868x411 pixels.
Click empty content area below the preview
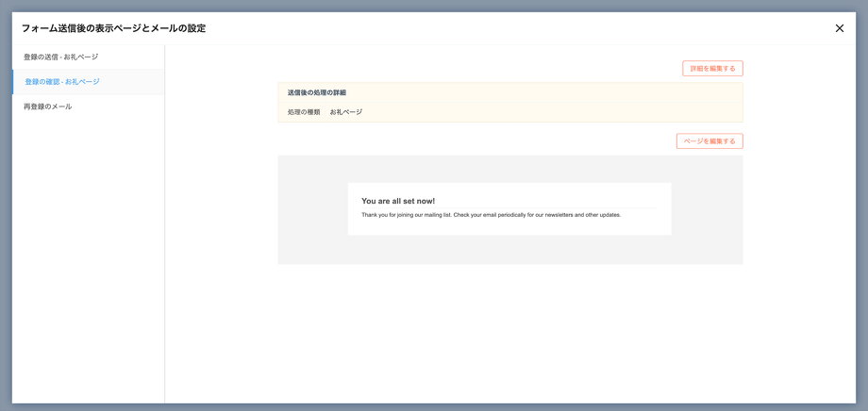pyautogui.click(x=509, y=330)
